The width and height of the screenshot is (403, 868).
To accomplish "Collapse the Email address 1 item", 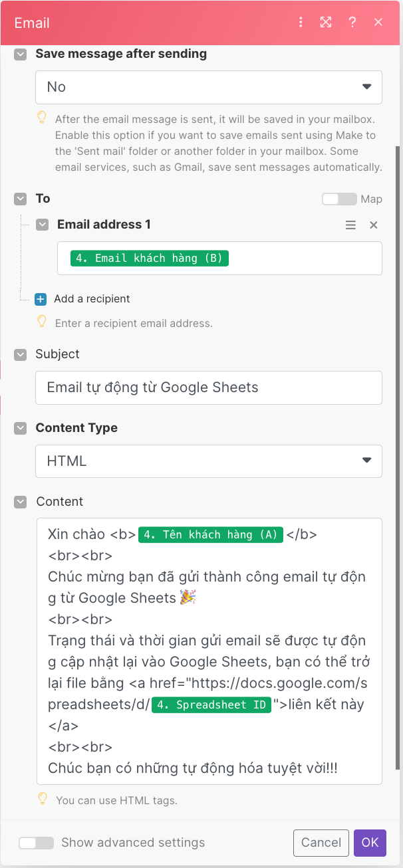I will coord(43,225).
